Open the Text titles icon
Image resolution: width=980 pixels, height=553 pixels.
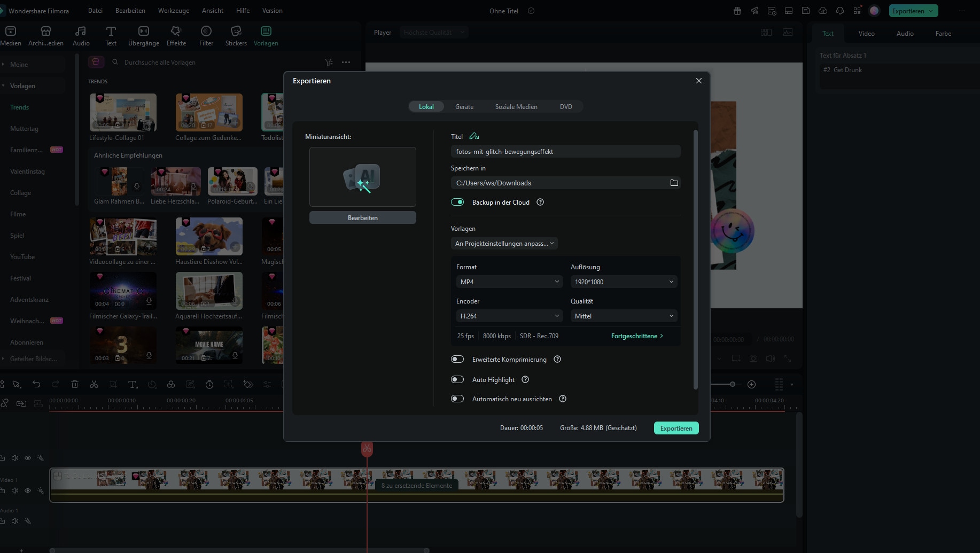click(111, 36)
